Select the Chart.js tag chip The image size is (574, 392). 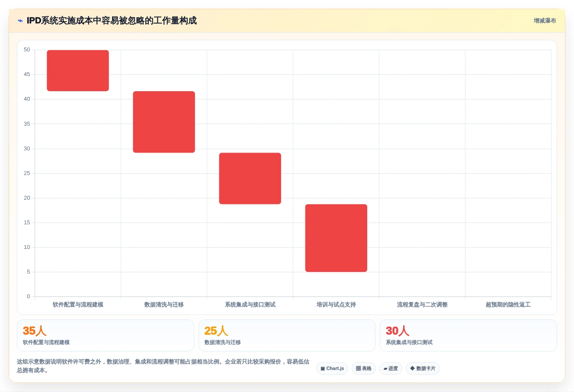(332, 368)
